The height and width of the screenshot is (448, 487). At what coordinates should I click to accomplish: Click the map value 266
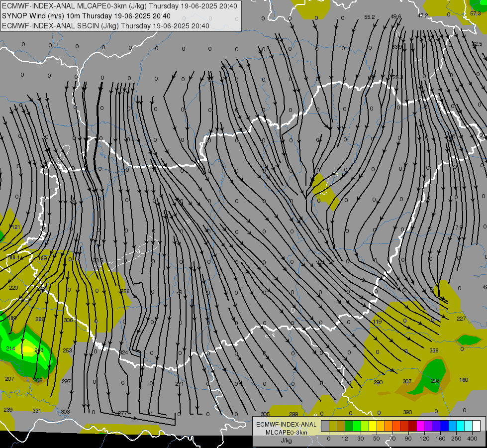pyautogui.click(x=40, y=319)
